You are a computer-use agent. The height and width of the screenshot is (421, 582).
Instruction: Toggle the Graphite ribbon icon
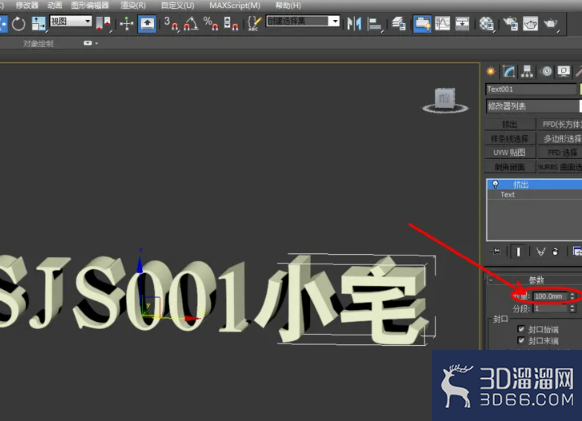tap(422, 24)
